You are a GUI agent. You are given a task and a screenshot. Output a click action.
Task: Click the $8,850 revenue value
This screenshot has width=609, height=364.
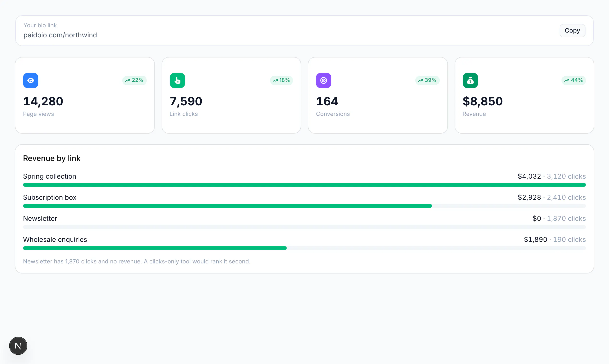[483, 101]
